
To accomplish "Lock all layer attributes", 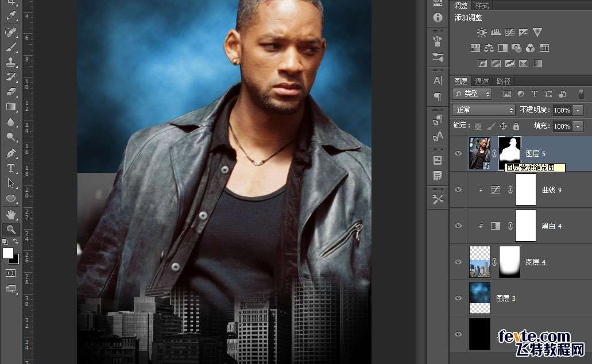I will tap(516, 126).
